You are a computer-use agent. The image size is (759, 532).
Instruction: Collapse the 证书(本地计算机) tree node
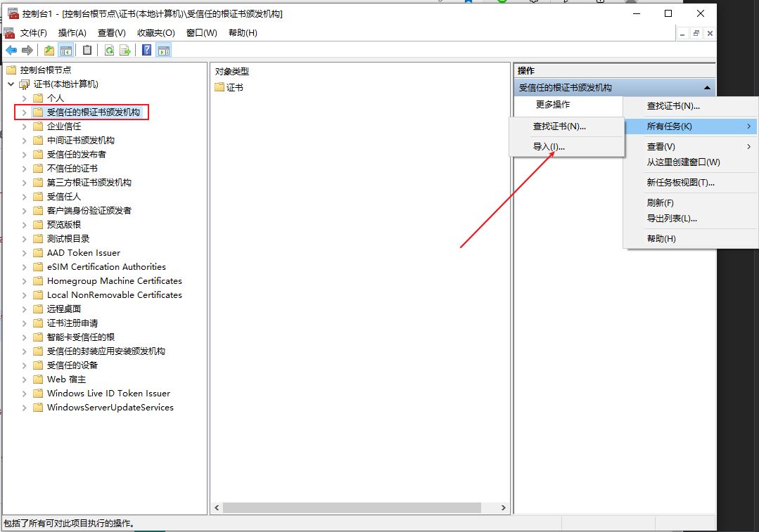pos(11,84)
